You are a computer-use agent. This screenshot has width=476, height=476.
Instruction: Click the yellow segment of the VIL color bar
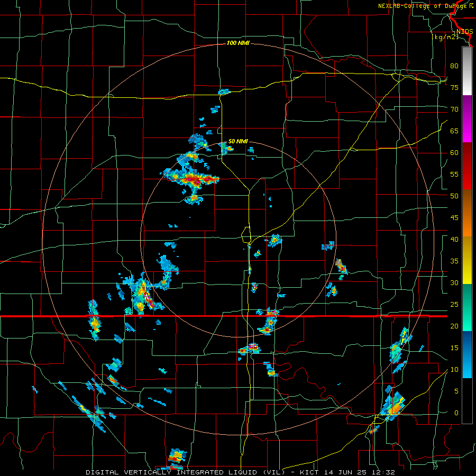467,260
